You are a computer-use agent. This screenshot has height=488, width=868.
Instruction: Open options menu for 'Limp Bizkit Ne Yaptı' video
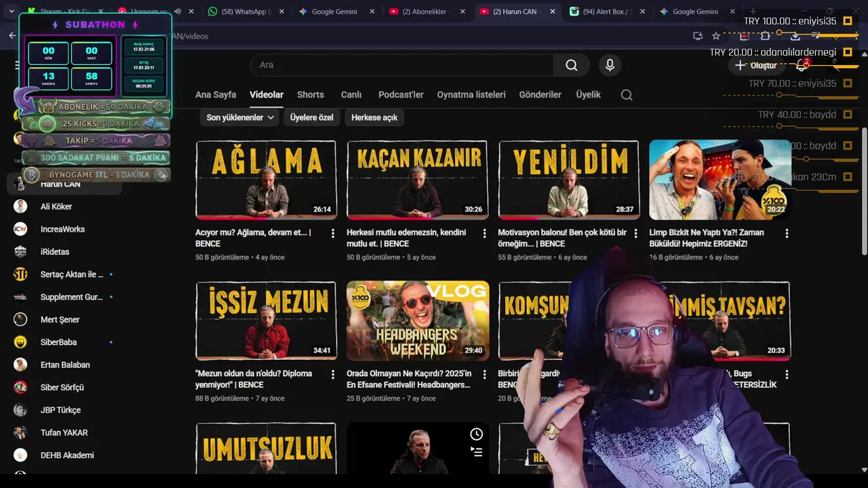pyautogui.click(x=787, y=233)
